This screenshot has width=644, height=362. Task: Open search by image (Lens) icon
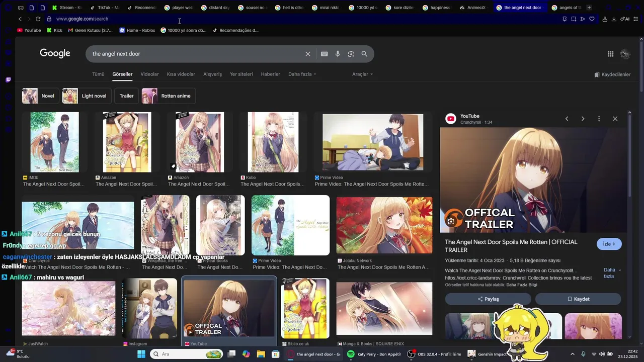click(x=351, y=54)
